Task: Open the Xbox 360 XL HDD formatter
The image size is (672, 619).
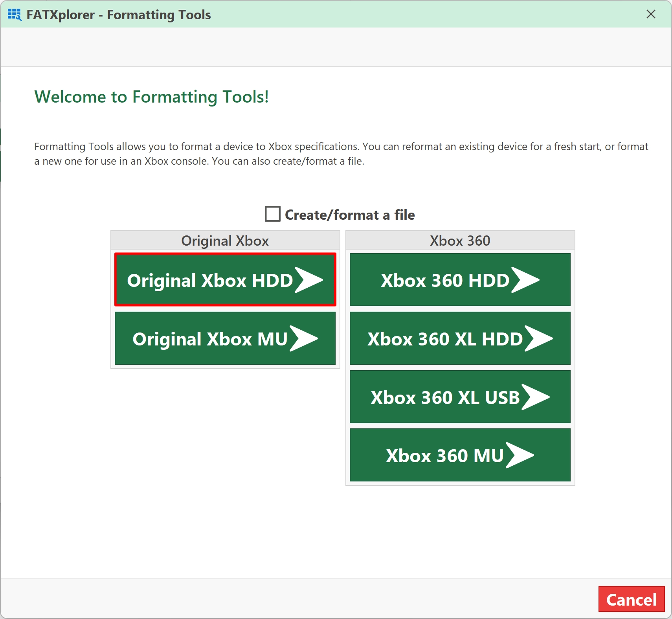Action: 460,338
